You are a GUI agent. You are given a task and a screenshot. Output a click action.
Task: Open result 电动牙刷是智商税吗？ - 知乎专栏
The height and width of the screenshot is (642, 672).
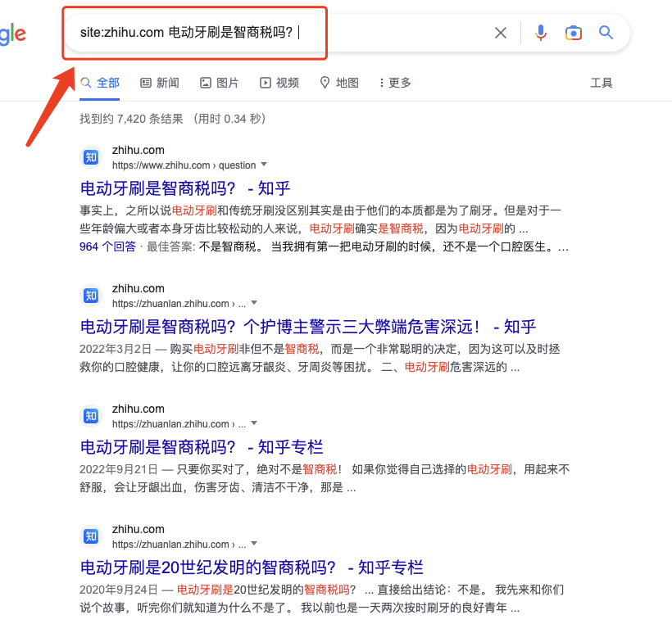click(x=202, y=447)
